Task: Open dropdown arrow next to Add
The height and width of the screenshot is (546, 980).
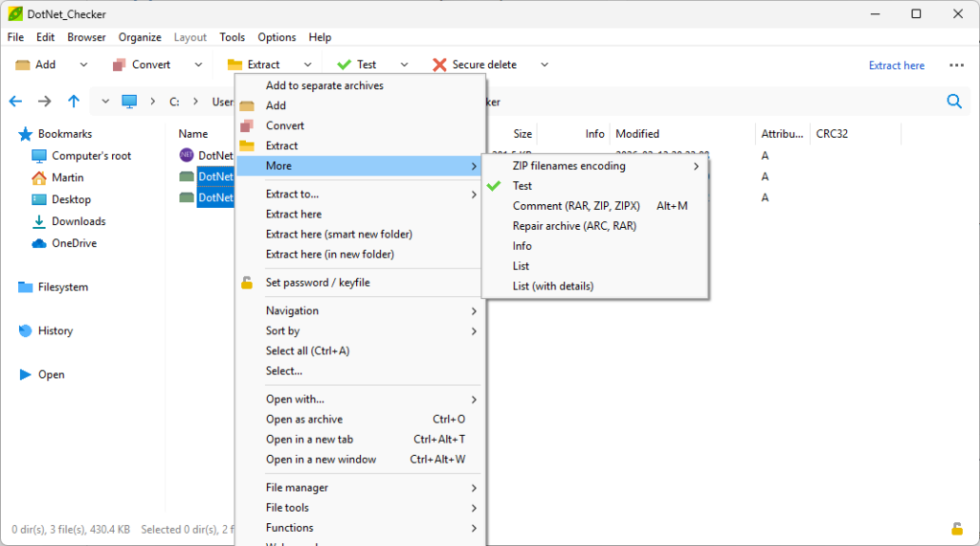Action: click(83, 65)
